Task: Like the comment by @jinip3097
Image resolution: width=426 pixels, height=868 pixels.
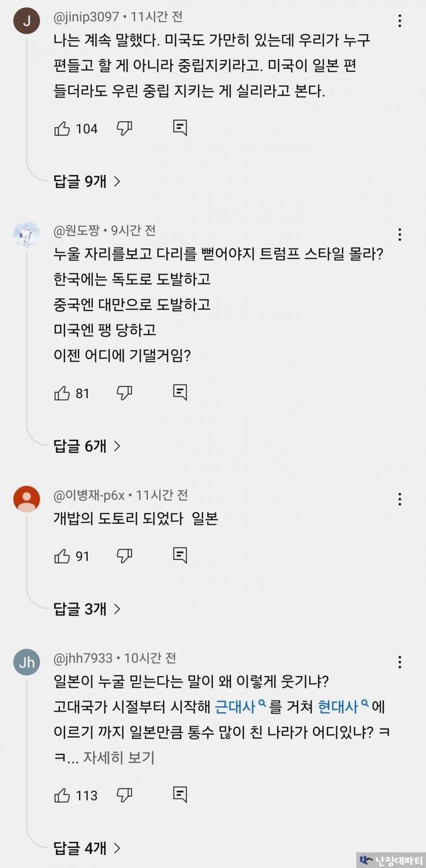Action: pos(62,128)
